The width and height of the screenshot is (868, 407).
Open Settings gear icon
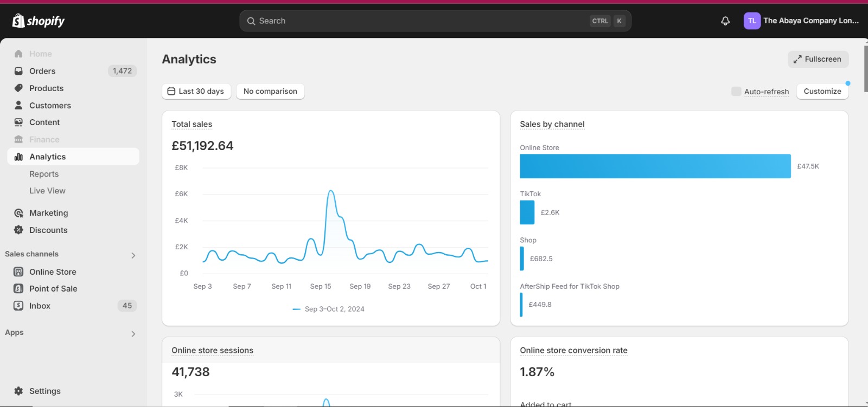click(18, 391)
